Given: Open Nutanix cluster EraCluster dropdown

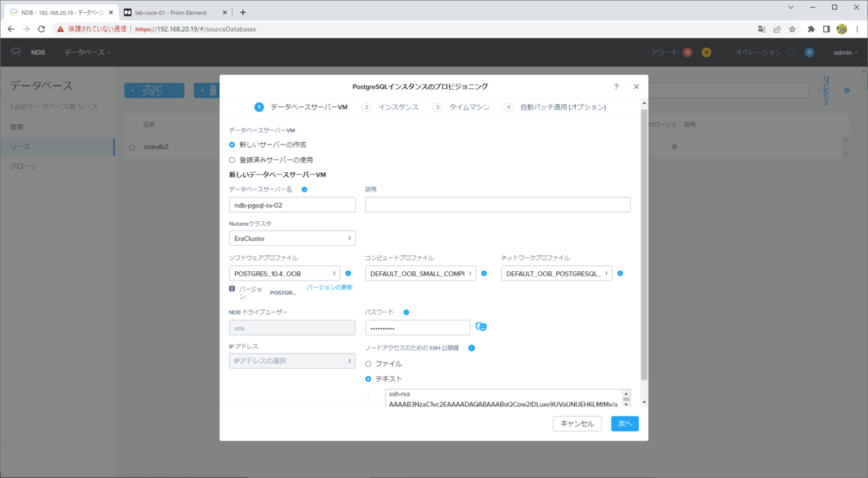Looking at the screenshot, I should click(x=292, y=238).
